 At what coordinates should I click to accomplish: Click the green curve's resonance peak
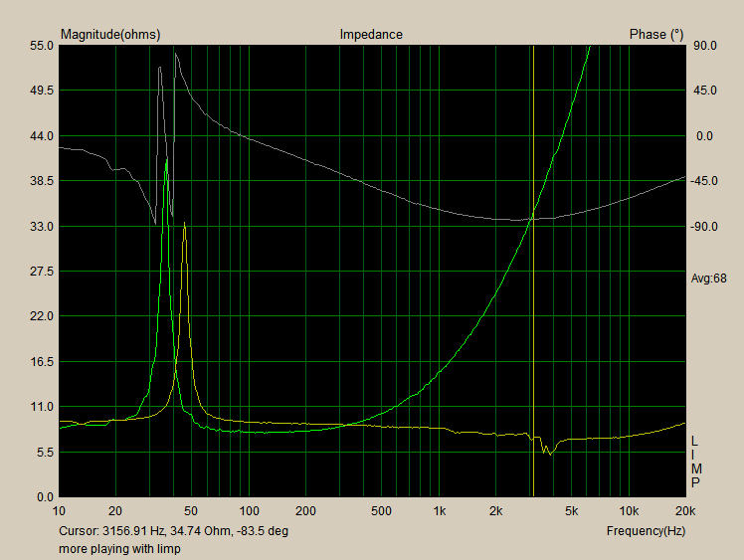pyautogui.click(x=166, y=160)
